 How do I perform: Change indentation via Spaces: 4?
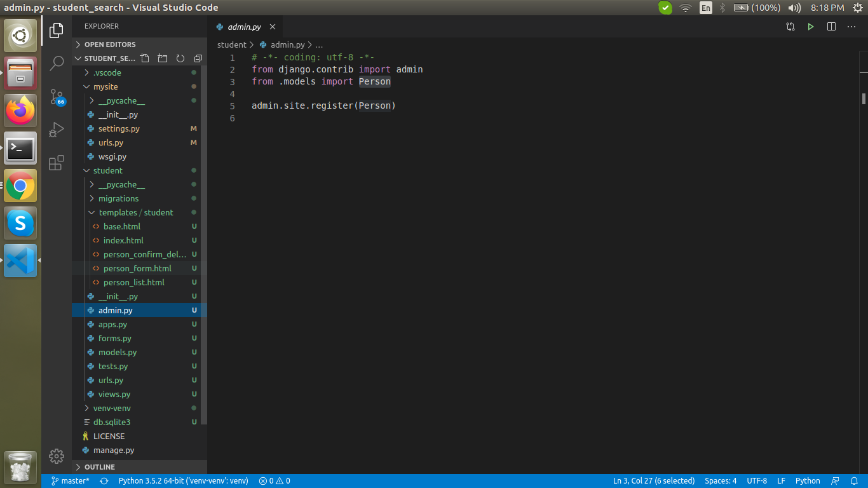721,481
